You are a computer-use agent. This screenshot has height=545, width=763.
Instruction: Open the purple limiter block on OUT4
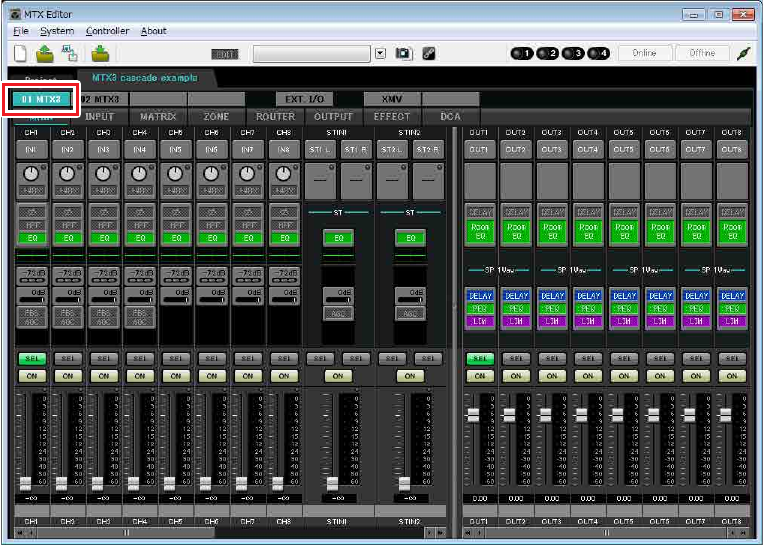point(588,319)
